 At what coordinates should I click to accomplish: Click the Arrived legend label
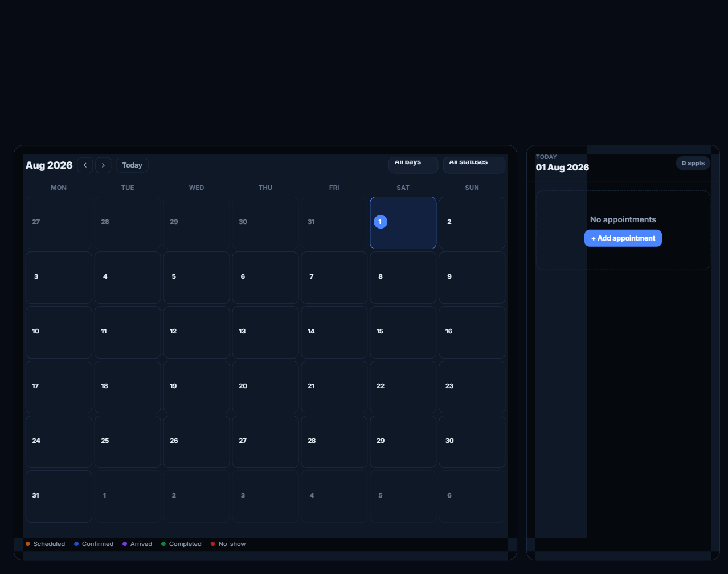(x=141, y=544)
